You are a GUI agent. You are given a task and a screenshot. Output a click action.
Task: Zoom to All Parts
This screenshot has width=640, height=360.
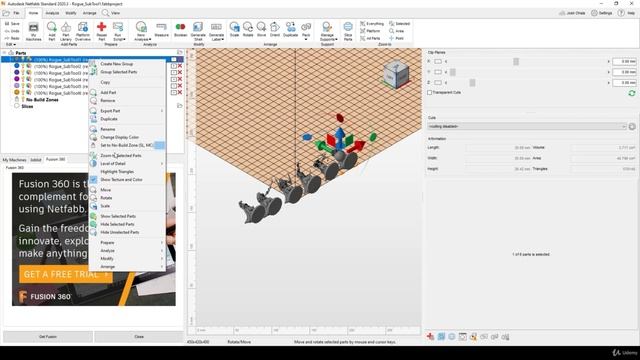pos(370,38)
